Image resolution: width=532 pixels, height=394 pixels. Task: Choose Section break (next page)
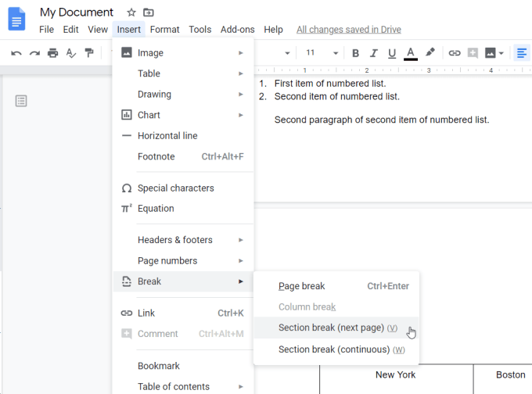pyautogui.click(x=331, y=328)
